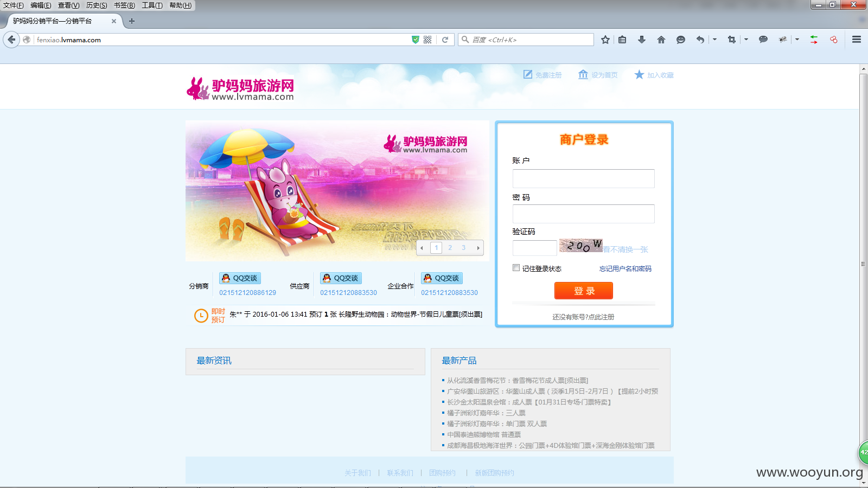The width and height of the screenshot is (868, 488).
Task: Open the 历史(S) menu
Action: 97,5
